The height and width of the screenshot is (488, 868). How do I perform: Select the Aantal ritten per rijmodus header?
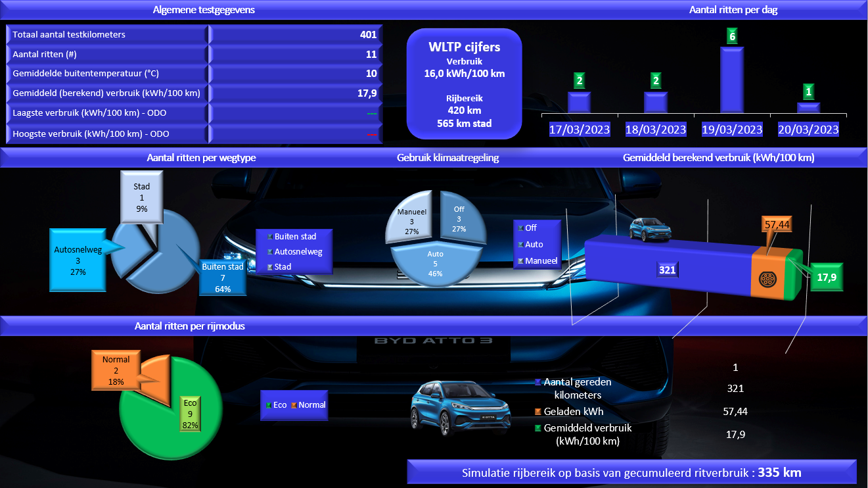(190, 326)
